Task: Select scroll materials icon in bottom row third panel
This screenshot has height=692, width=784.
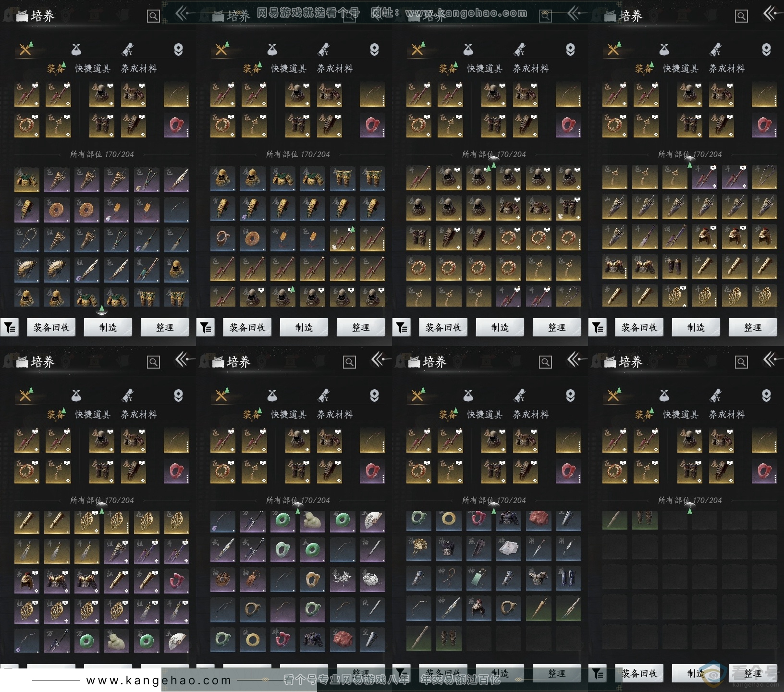Action: pos(519,395)
